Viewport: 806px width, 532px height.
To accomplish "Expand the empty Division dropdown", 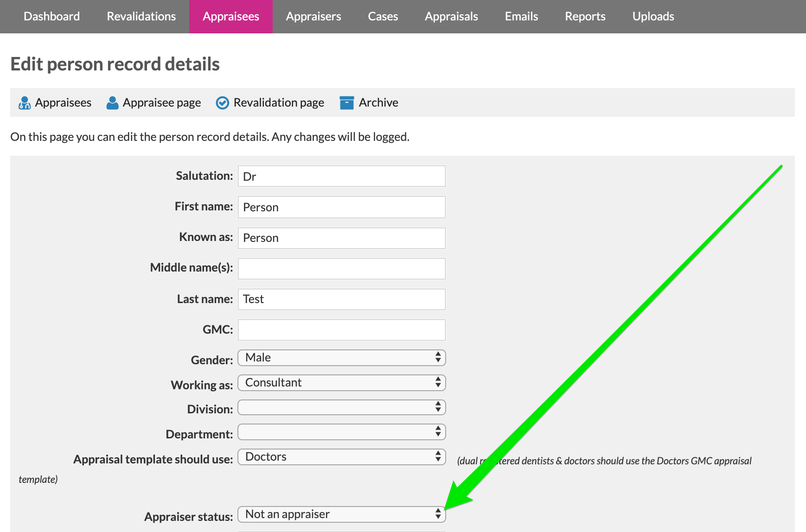I will (x=342, y=408).
